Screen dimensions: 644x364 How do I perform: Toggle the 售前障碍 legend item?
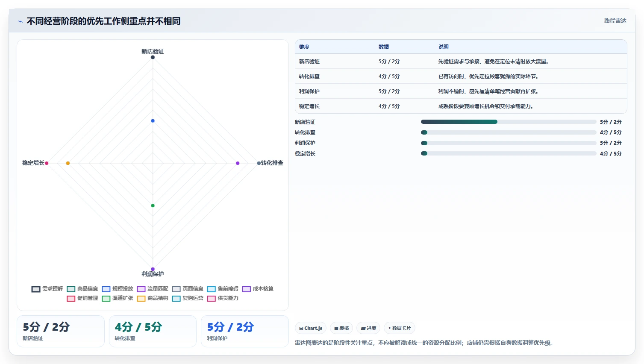[x=223, y=289]
